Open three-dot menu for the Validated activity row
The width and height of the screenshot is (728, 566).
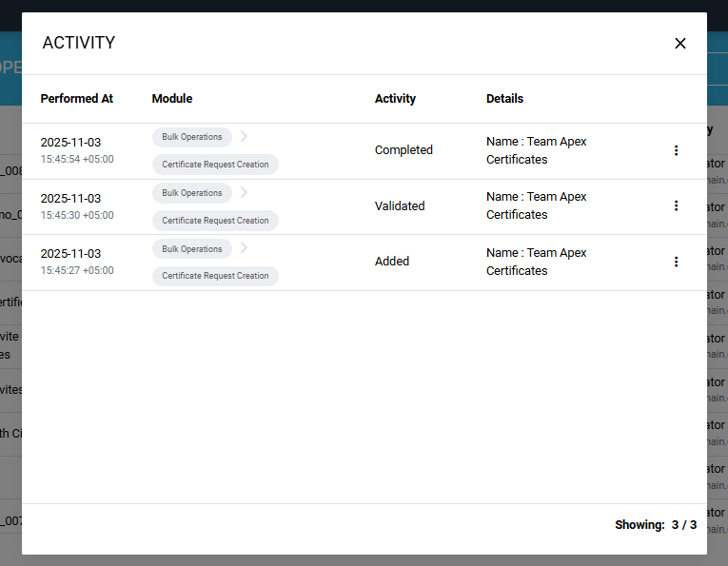point(676,205)
